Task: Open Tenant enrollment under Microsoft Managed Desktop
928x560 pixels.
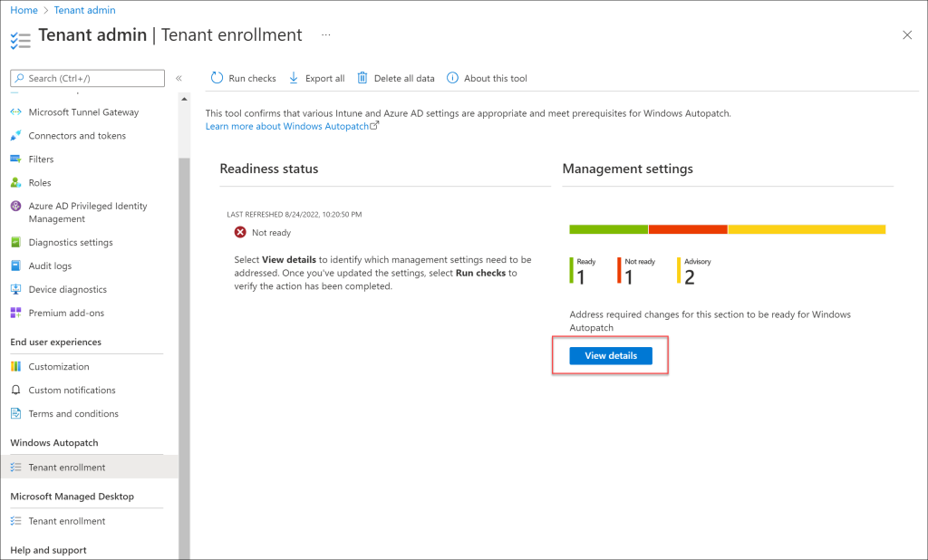Action: click(67, 521)
